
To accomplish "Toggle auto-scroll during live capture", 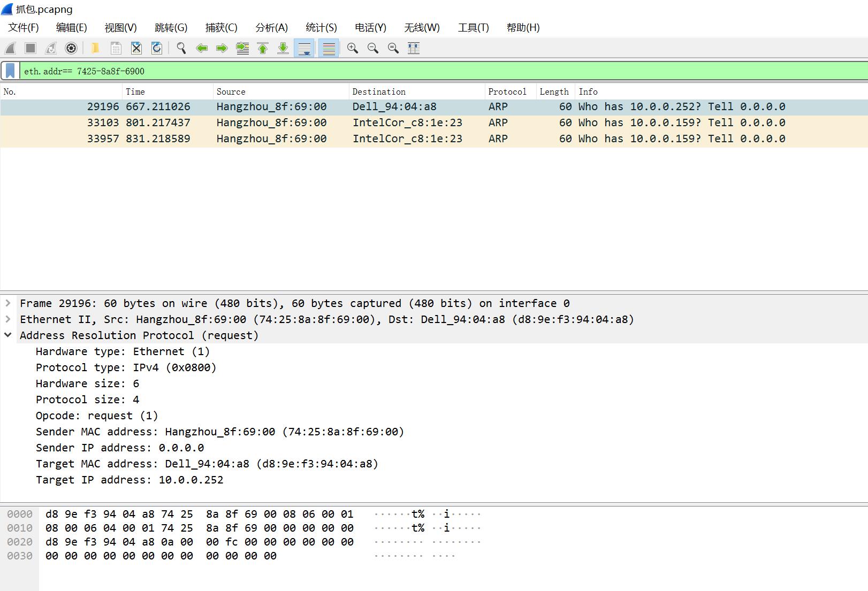I will pyautogui.click(x=304, y=48).
